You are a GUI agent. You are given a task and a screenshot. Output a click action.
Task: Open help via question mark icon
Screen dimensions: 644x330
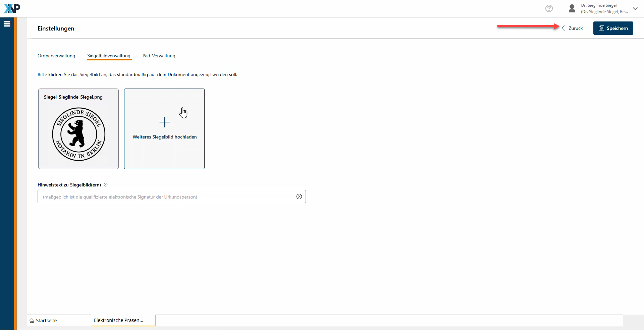pos(549,8)
